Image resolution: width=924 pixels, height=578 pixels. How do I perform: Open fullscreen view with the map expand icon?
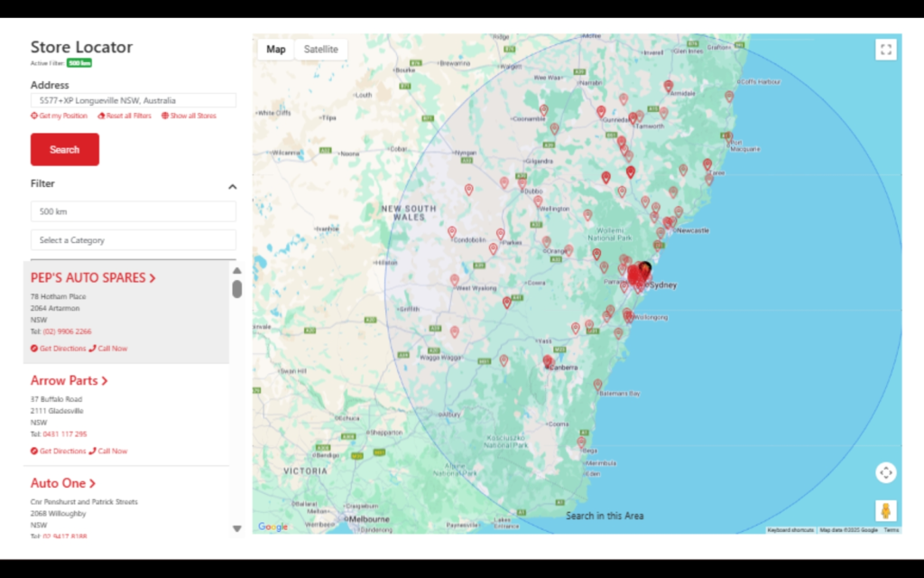coord(886,49)
